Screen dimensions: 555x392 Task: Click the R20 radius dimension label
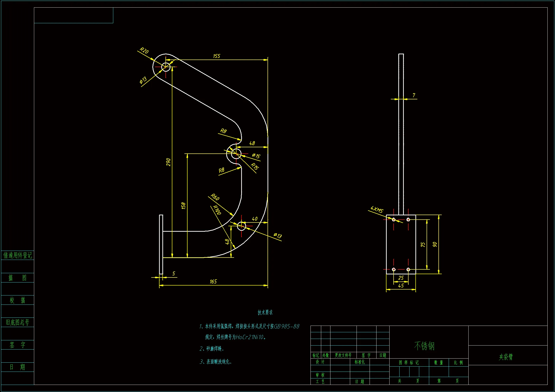click(x=144, y=51)
